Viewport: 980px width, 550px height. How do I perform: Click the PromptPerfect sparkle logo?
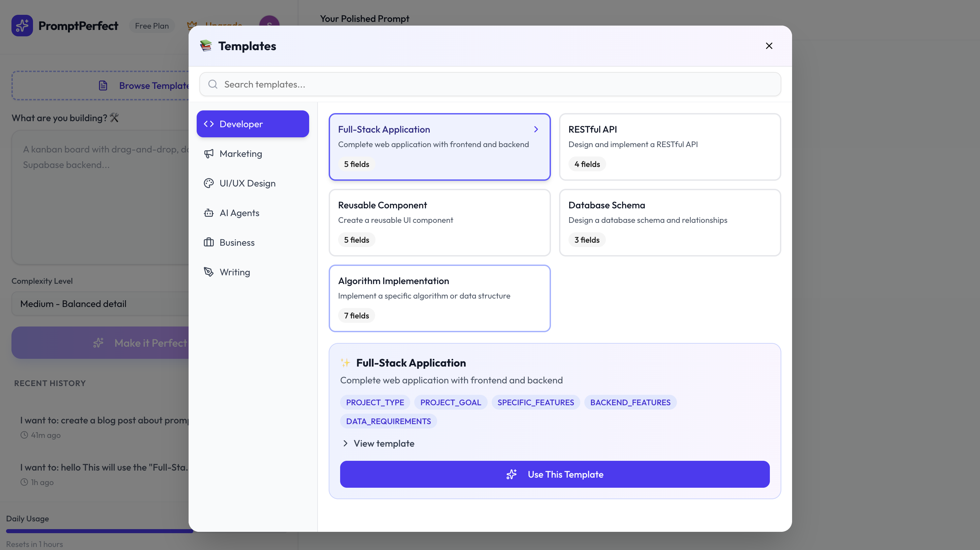tap(22, 26)
